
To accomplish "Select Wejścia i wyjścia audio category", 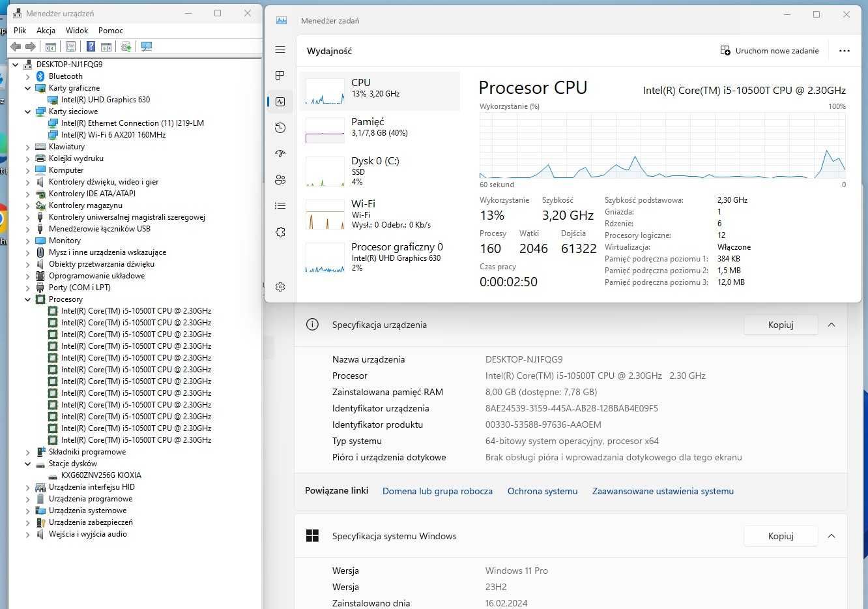I will pos(87,534).
